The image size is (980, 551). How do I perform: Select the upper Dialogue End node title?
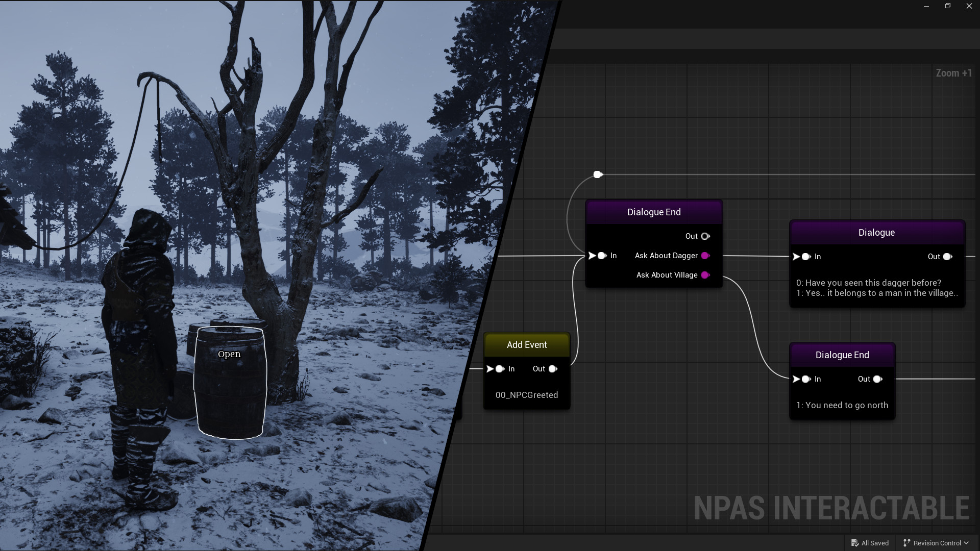[x=654, y=212]
